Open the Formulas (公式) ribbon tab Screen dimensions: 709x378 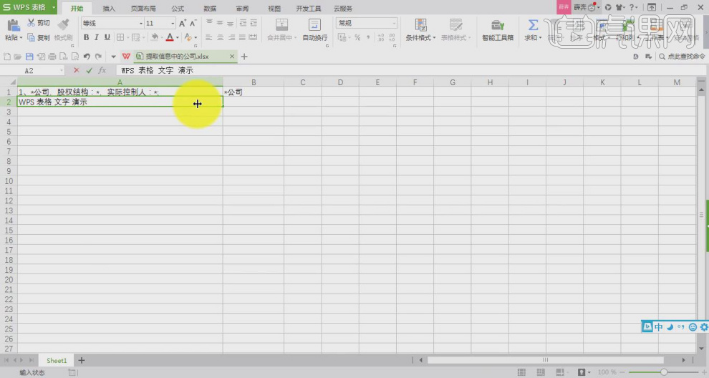coord(178,9)
